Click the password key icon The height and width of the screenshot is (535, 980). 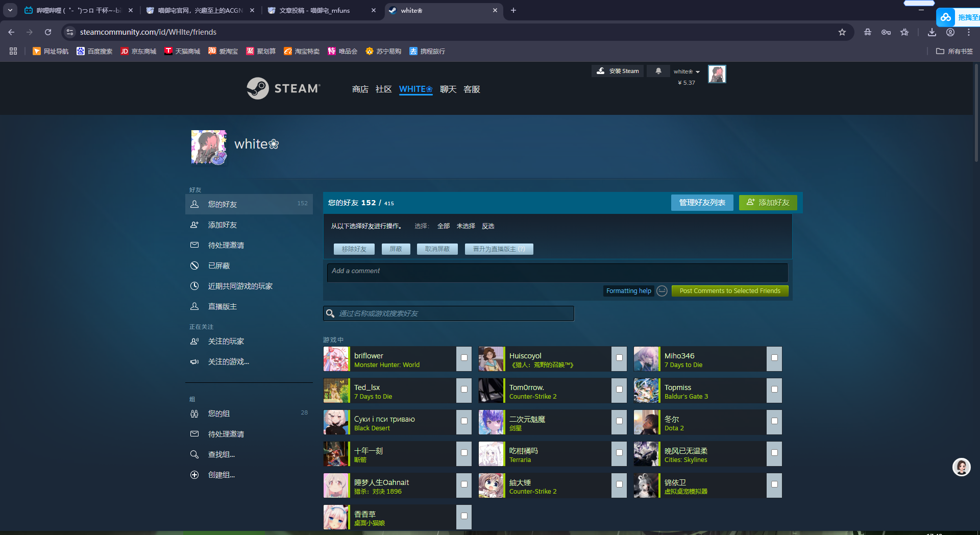click(886, 32)
